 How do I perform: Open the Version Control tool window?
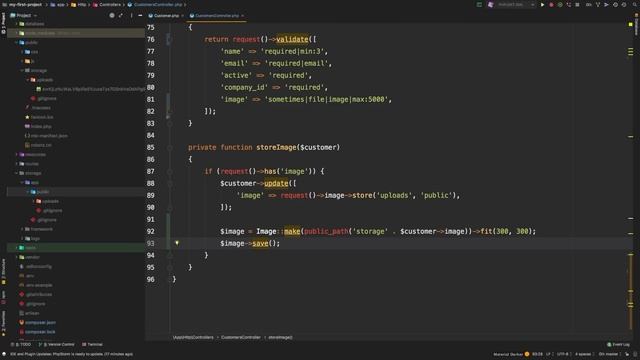(x=57, y=344)
